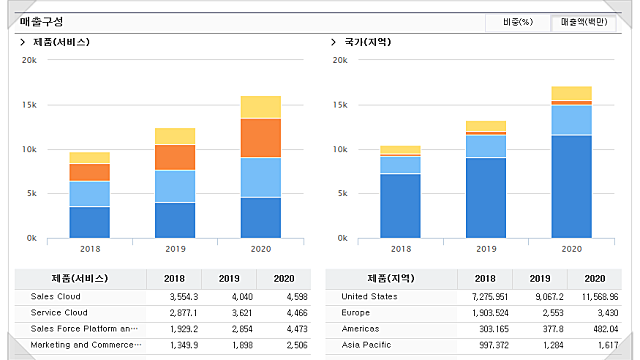Viewport: 640px width, 360px height.
Task: Click the 2020 column header in region table
Action: click(x=595, y=279)
